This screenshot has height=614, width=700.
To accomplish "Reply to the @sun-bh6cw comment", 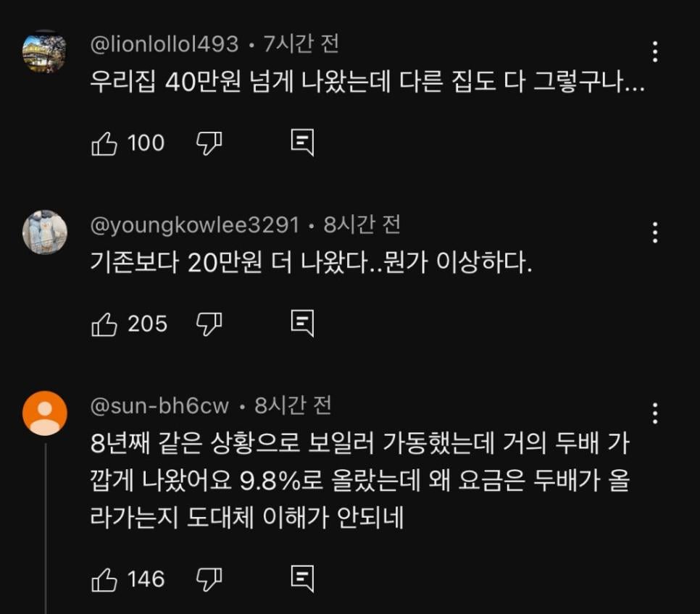I will pyautogui.click(x=302, y=579).
